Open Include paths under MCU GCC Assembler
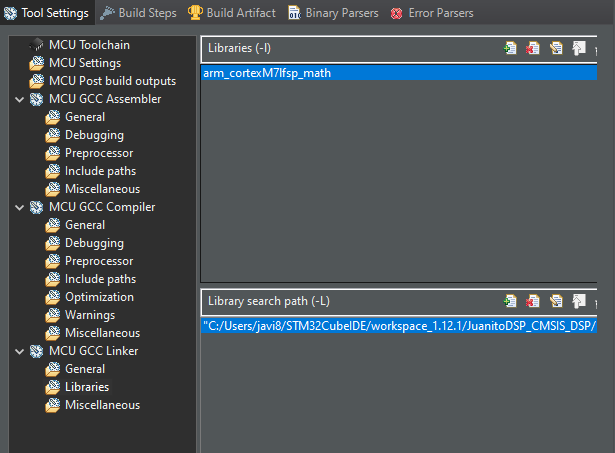 coord(100,171)
